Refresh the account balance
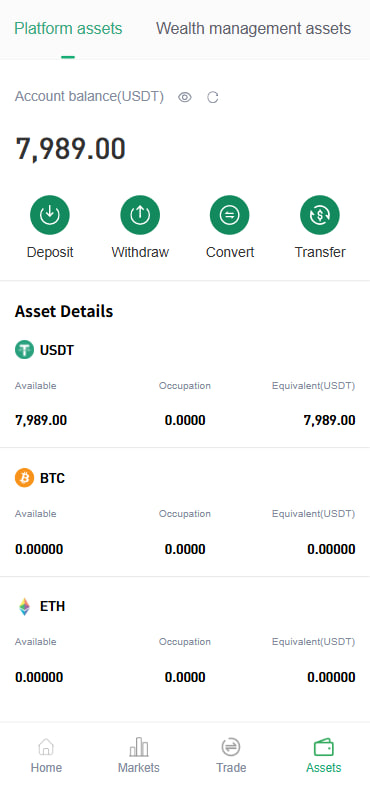 click(213, 97)
